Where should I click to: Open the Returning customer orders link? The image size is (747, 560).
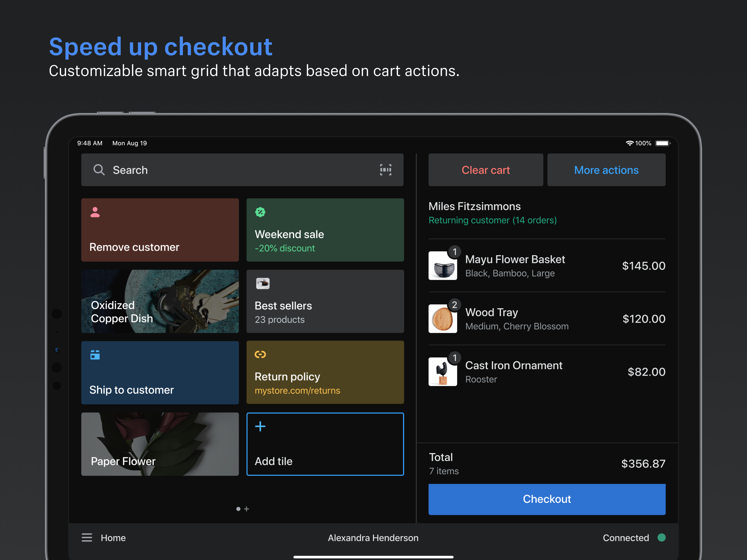click(493, 220)
